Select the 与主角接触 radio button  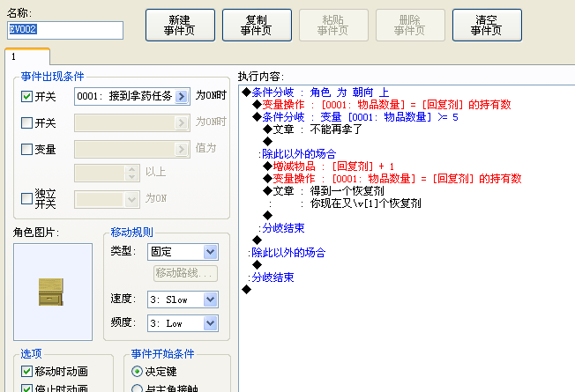click(137, 388)
